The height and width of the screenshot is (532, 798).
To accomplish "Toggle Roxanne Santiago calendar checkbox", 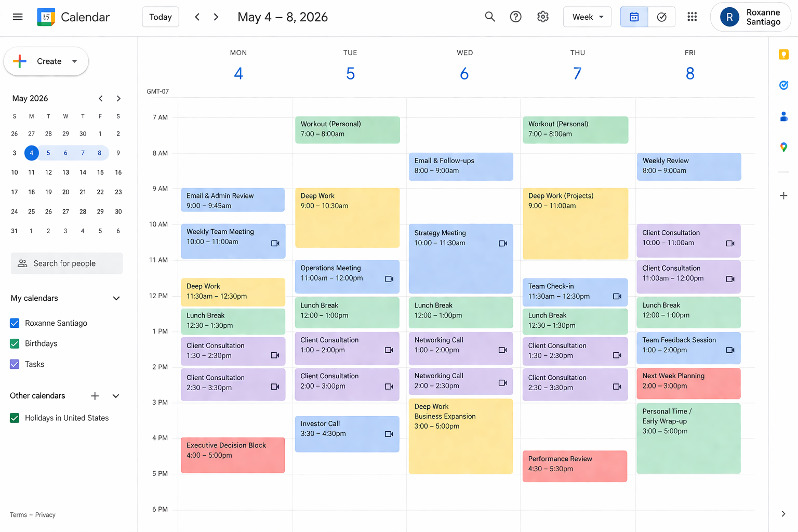I will click(x=15, y=323).
